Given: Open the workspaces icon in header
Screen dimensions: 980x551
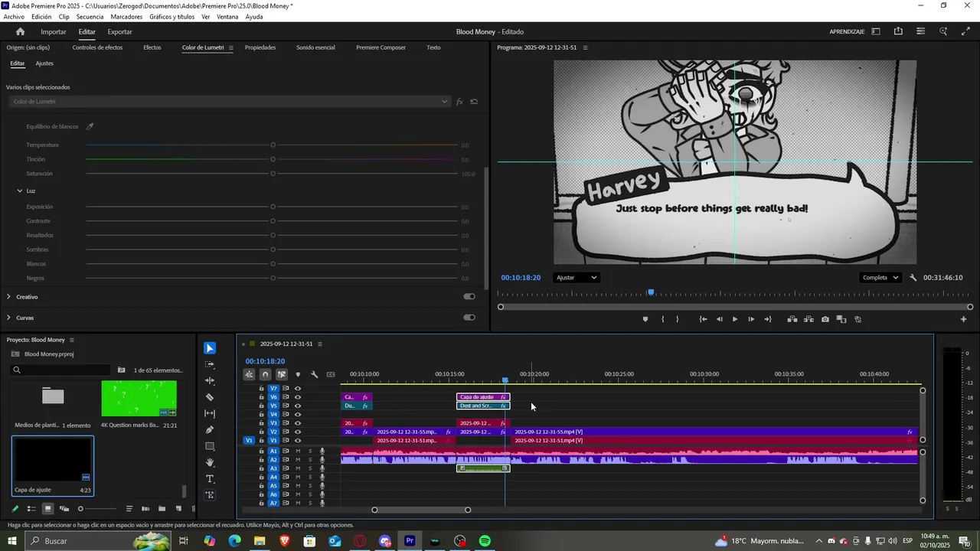Looking at the screenshot, I should pyautogui.click(x=876, y=31).
